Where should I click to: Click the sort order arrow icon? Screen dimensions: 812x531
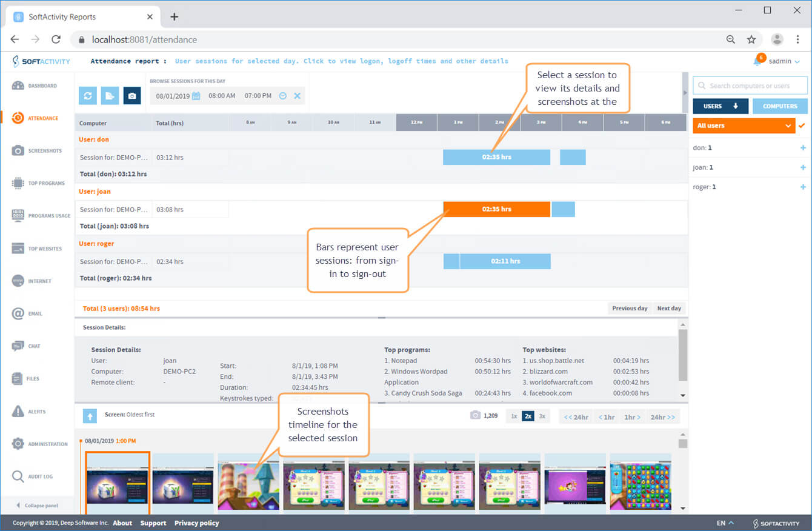tap(89, 416)
